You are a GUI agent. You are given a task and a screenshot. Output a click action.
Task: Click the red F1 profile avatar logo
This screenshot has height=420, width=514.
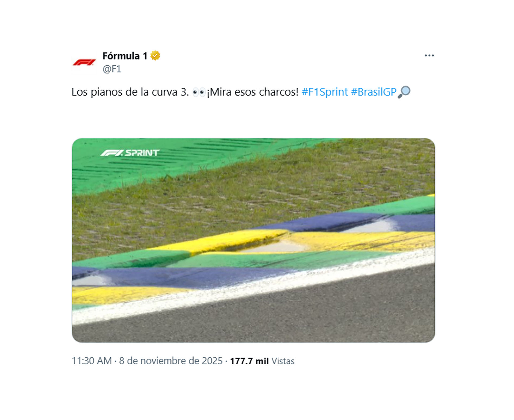pyautogui.click(x=84, y=62)
